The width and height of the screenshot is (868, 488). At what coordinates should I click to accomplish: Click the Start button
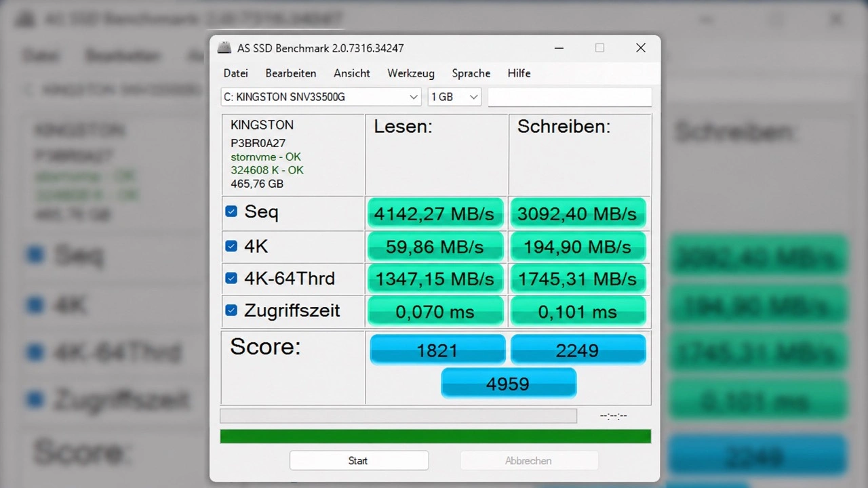[359, 460]
